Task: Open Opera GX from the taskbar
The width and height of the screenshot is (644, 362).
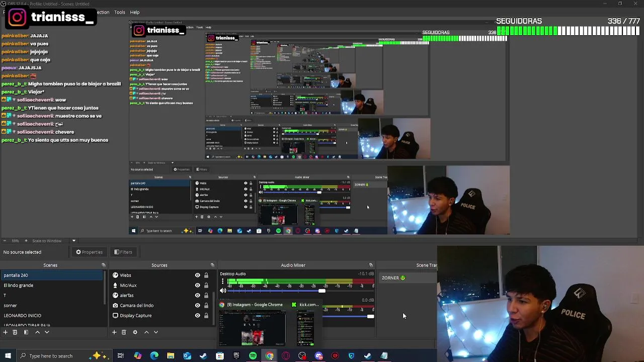Action: point(286,356)
